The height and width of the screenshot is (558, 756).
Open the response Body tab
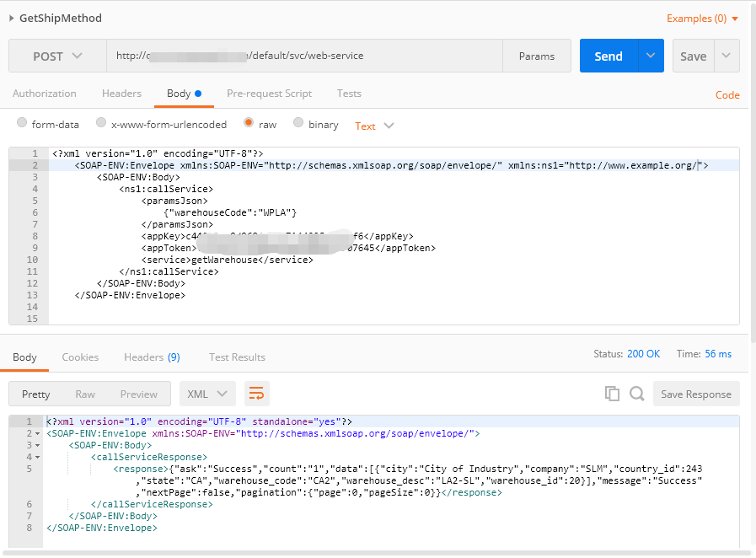[24, 357]
